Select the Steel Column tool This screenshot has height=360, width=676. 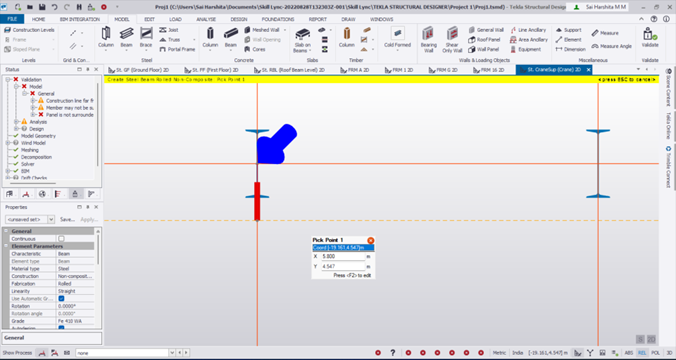(106, 37)
